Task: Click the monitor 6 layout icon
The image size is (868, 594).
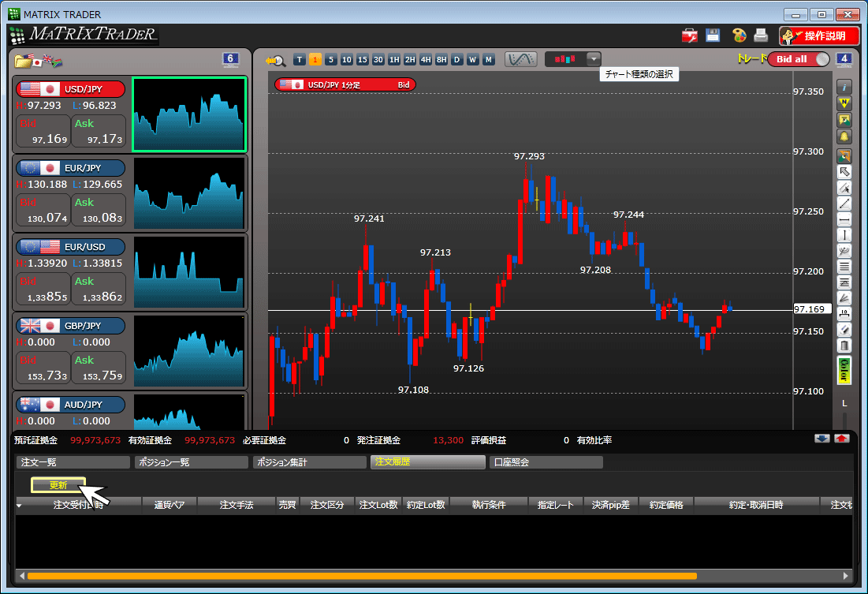Action: click(x=230, y=59)
